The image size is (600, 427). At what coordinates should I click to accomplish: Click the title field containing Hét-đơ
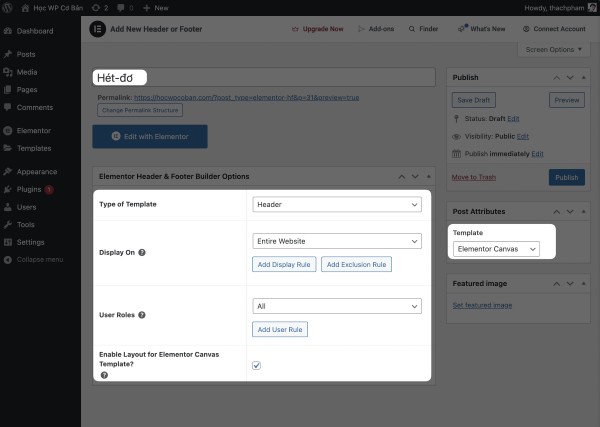coord(264,77)
